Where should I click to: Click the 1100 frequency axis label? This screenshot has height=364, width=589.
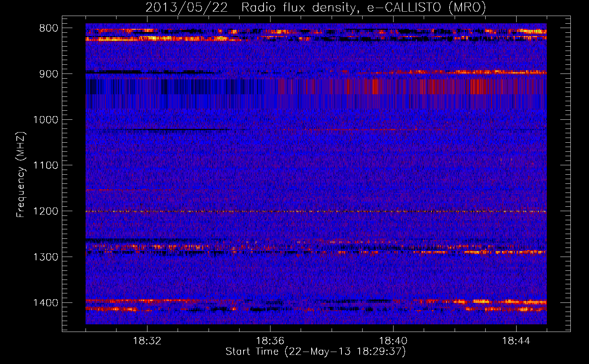tap(46, 166)
